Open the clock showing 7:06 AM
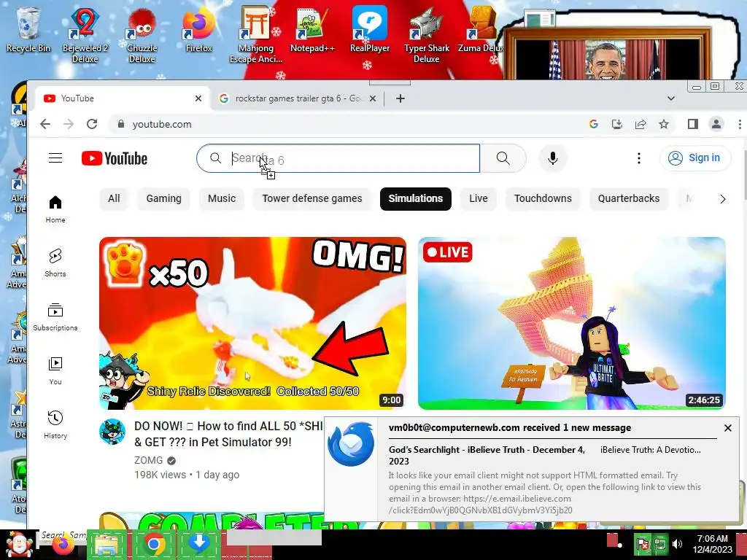Image resolution: width=747 pixels, height=560 pixels. coord(712,544)
